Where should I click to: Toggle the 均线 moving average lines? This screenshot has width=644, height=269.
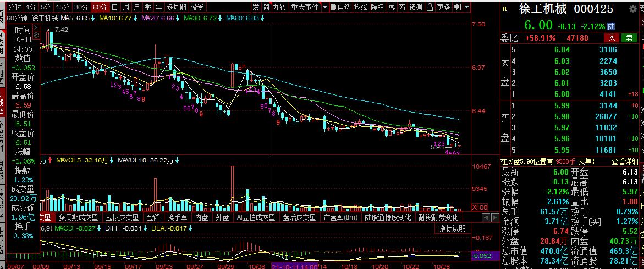361,7
